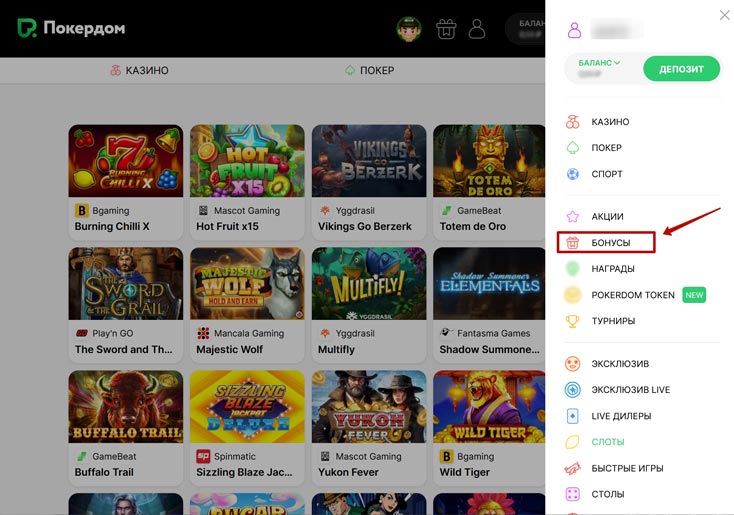This screenshot has height=515, width=734.
Task: Close the side menu panel
Action: 725,15
